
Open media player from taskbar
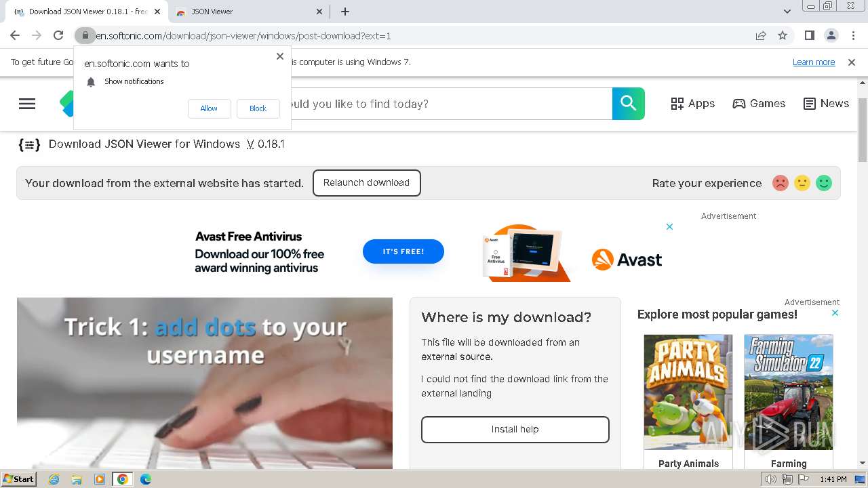click(100, 479)
